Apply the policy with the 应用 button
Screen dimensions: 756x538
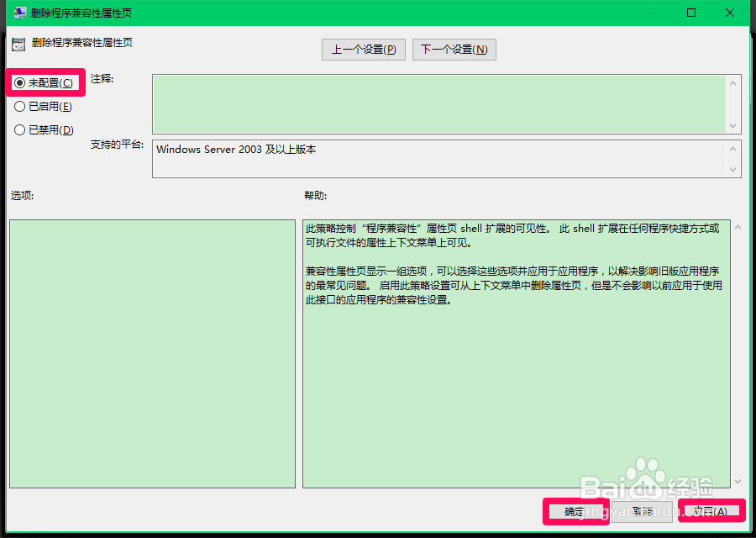[710, 511]
